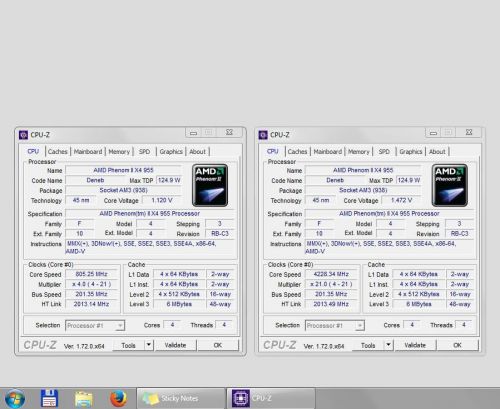Click the CPU-Z title icon of left window
The image size is (500, 409).
(x=23, y=135)
